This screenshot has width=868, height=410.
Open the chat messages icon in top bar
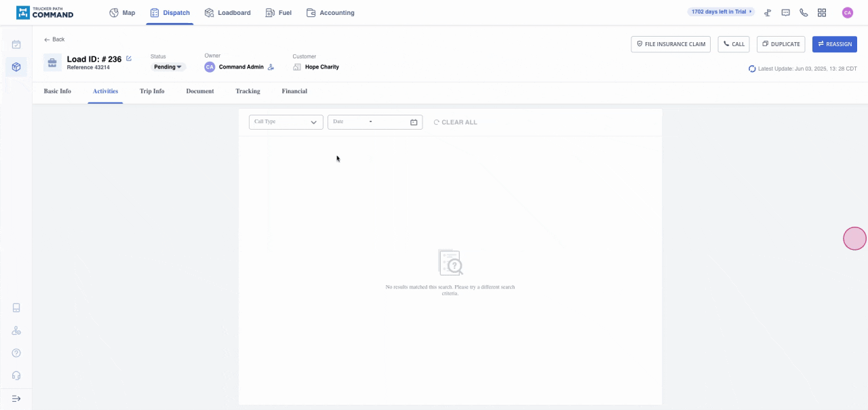786,13
